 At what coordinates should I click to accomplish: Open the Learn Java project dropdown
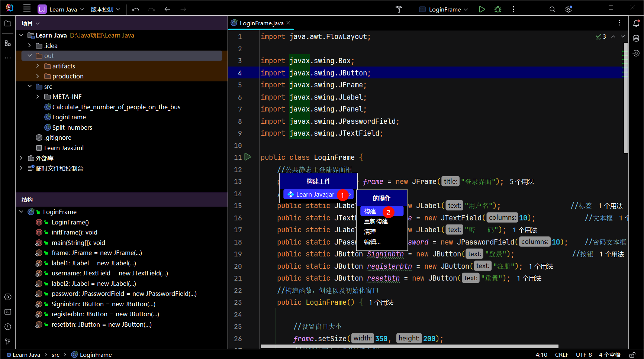(x=61, y=9)
